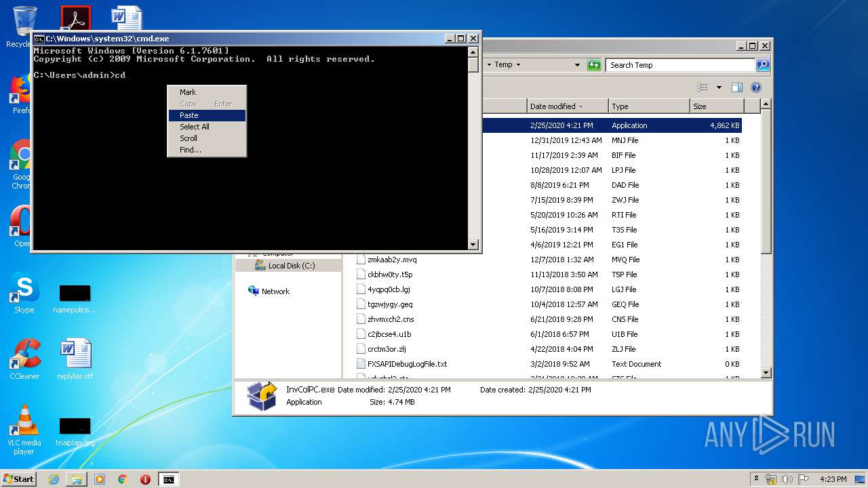This screenshot has width=868, height=488.
Task: Select file c2jbcse4.u1b
Action: pyautogui.click(x=389, y=334)
